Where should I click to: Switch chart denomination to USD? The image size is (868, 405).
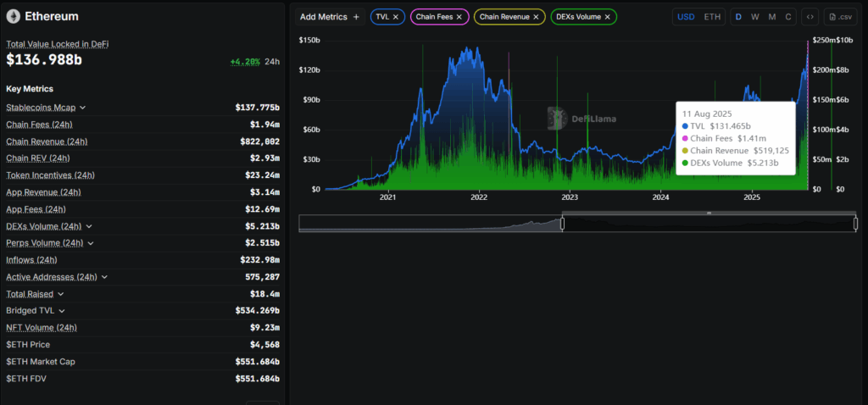(x=687, y=17)
